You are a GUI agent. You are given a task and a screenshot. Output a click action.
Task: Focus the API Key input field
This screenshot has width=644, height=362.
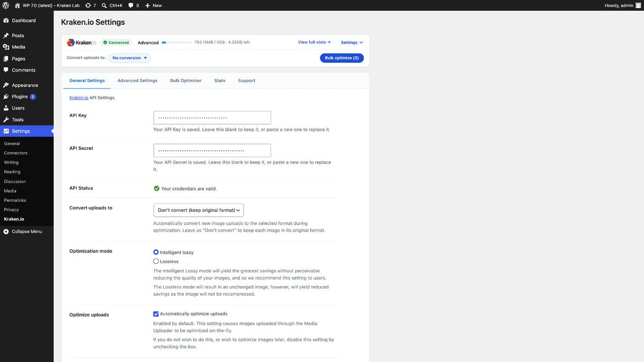click(212, 117)
